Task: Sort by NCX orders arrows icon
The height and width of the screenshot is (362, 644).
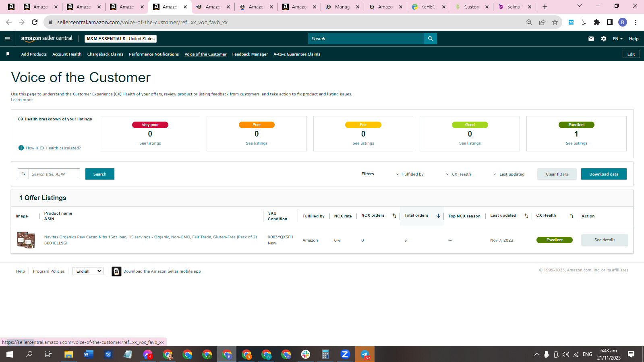Action: (x=394, y=216)
